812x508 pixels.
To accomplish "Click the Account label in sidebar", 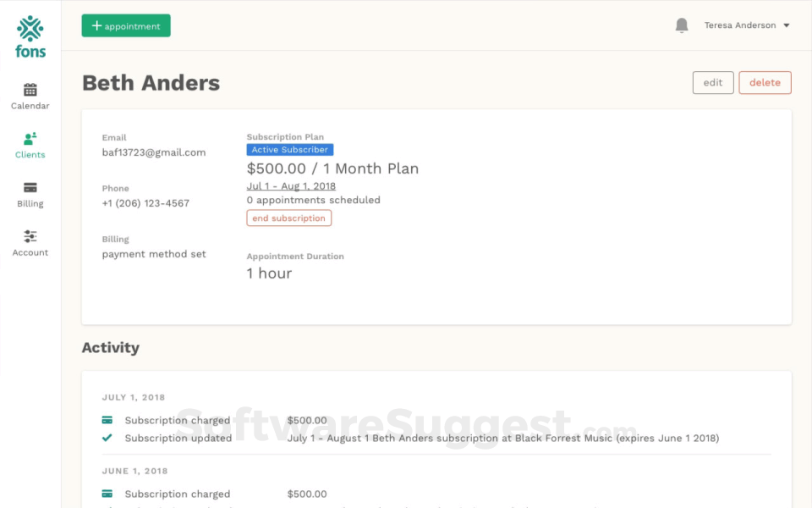I will click(x=30, y=252).
